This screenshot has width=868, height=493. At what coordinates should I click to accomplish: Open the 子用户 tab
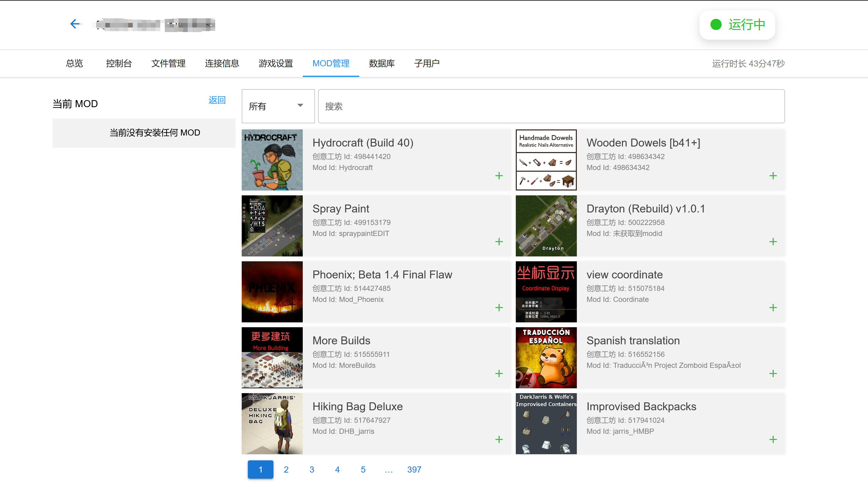427,63
